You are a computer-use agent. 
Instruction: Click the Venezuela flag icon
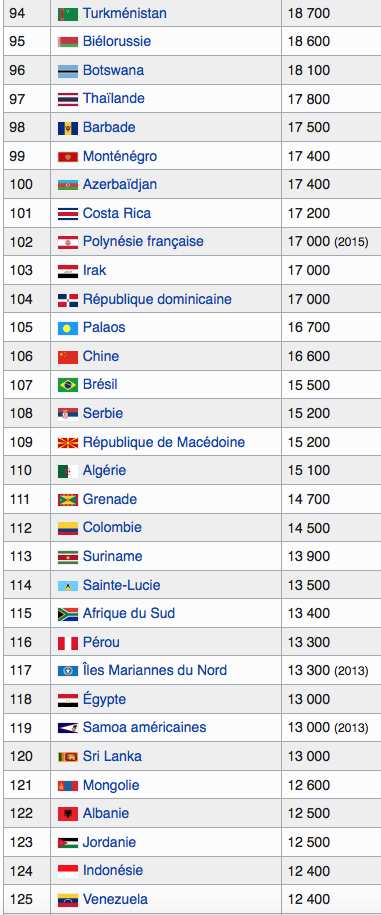coord(68,900)
